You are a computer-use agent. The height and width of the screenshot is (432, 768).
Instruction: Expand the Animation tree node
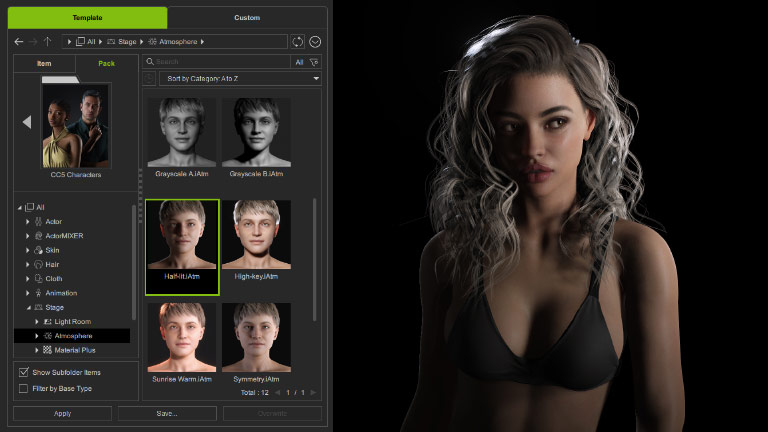click(x=27, y=293)
